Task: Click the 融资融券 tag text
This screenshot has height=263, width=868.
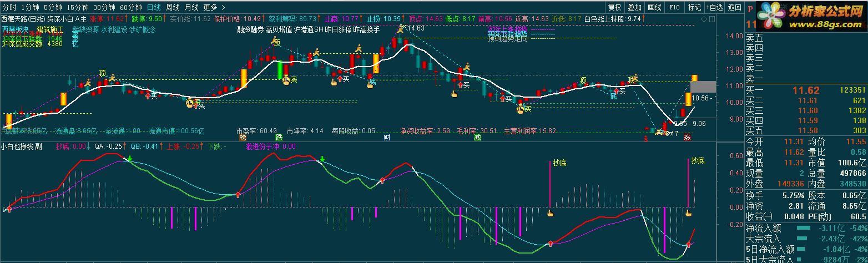Action: click(250, 29)
